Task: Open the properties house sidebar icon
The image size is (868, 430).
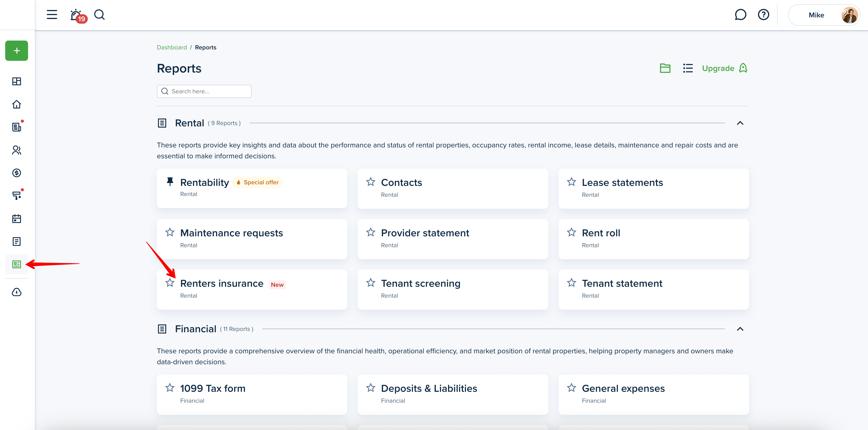Action: pos(17,104)
